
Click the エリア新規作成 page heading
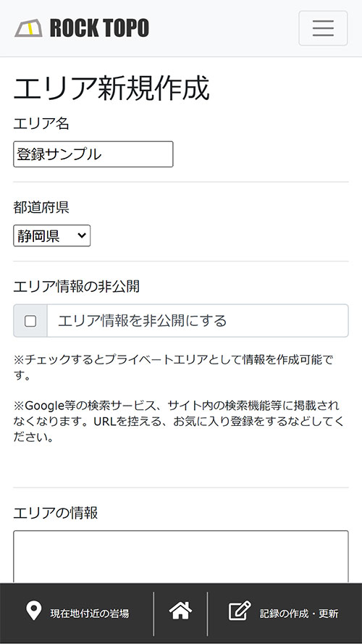pyautogui.click(x=111, y=88)
